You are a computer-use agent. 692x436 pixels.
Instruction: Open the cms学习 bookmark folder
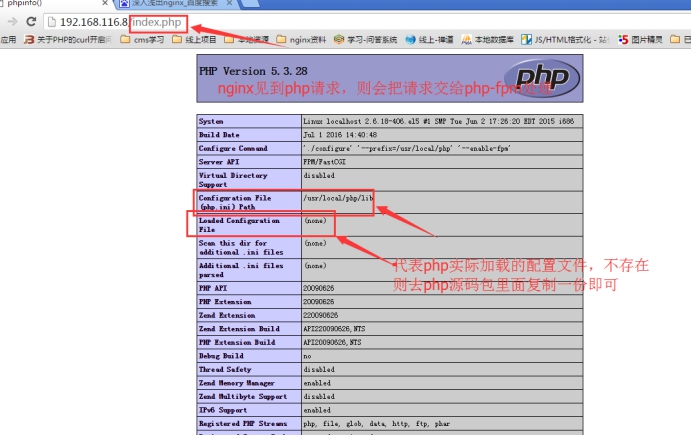pos(142,40)
